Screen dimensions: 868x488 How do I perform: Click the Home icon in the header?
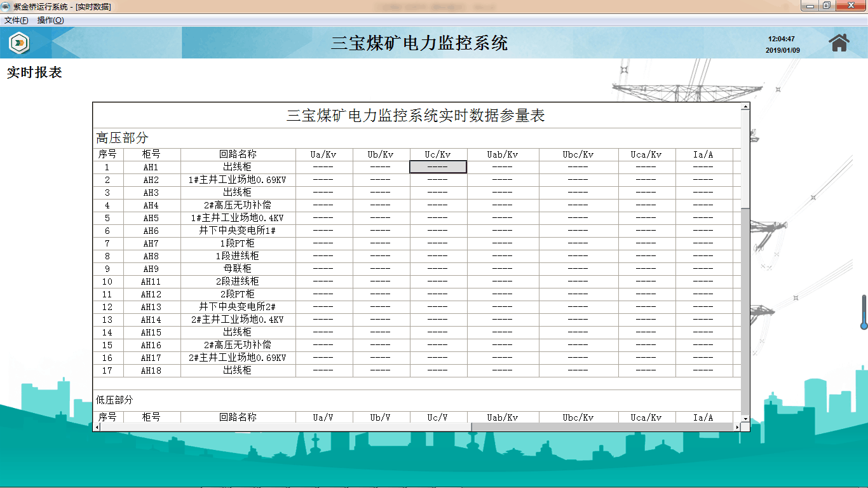839,43
